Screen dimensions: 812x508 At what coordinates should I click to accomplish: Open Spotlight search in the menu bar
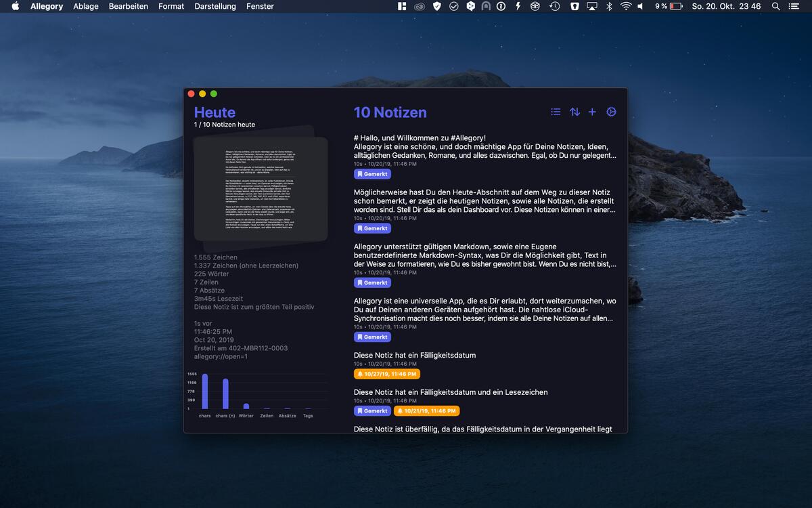tap(775, 7)
